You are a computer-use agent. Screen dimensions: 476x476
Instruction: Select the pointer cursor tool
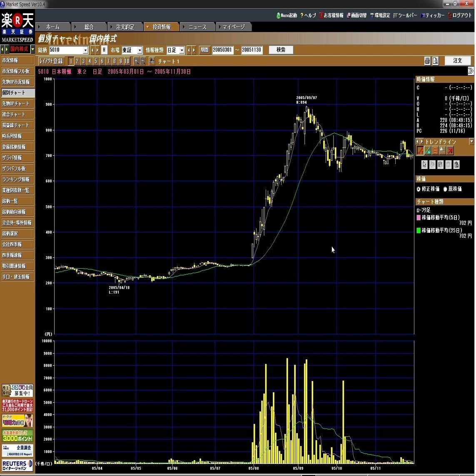click(424, 164)
